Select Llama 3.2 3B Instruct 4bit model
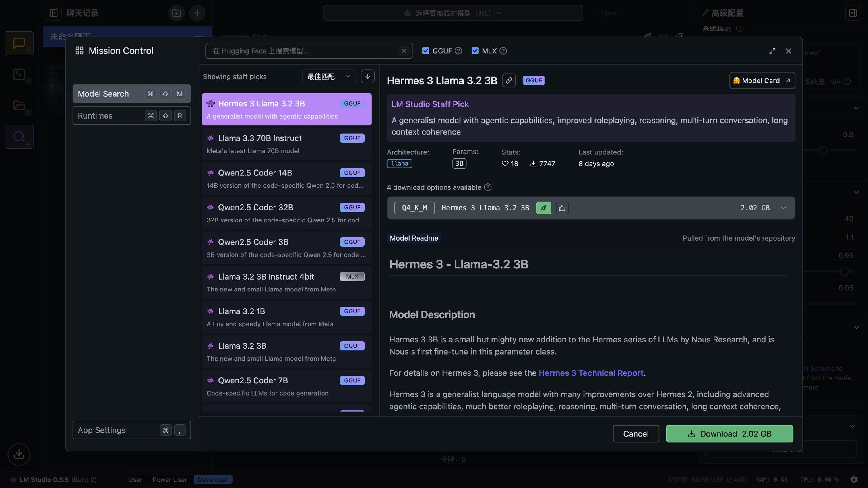868x488 pixels. click(287, 282)
